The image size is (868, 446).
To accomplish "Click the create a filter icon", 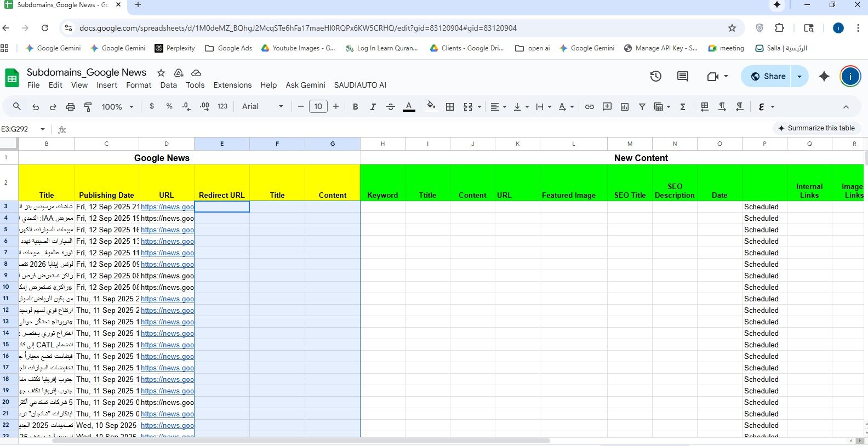I will click(642, 107).
